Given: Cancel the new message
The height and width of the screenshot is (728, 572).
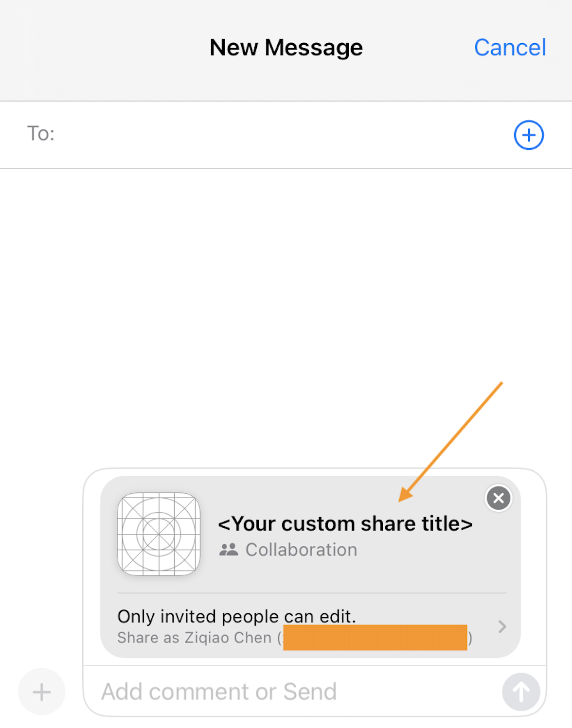Looking at the screenshot, I should [510, 48].
